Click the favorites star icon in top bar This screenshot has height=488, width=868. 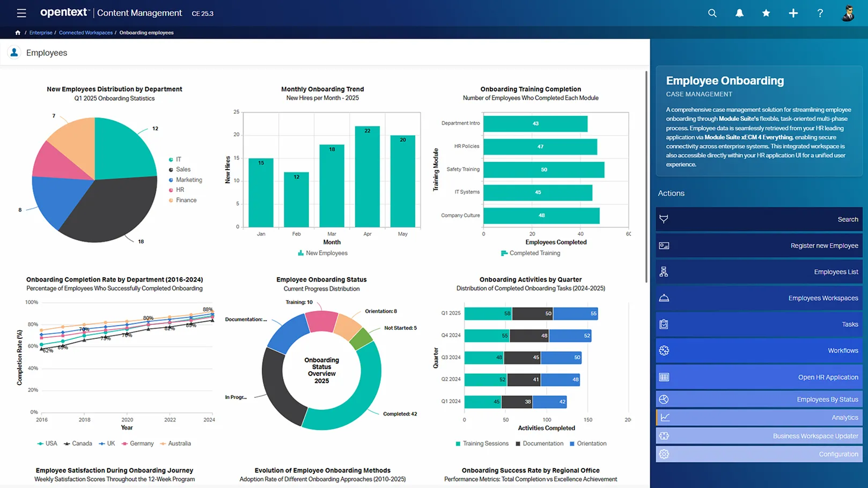tap(766, 13)
